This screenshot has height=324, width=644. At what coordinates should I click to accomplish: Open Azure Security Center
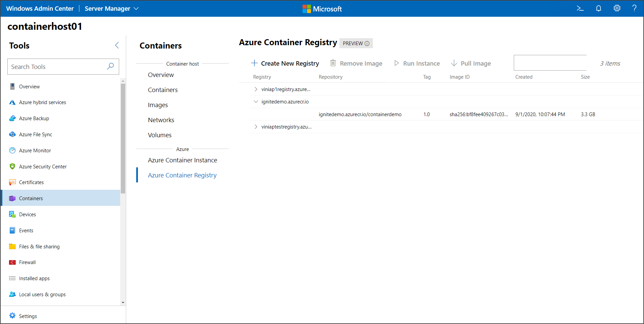(x=43, y=166)
